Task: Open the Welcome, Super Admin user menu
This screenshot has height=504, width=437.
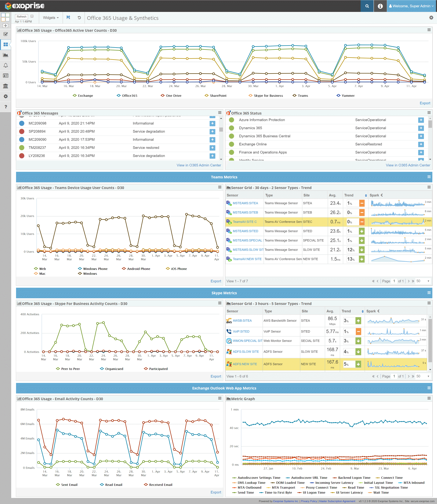Action: (411, 6)
